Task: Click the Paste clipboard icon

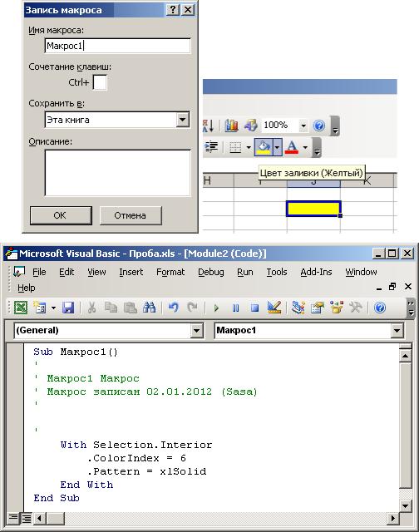Action: click(x=130, y=308)
